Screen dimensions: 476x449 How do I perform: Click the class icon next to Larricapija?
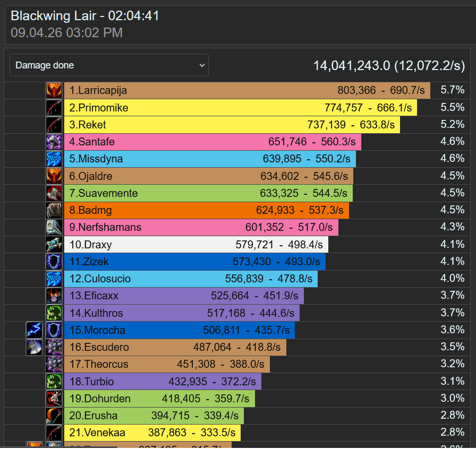(54, 90)
